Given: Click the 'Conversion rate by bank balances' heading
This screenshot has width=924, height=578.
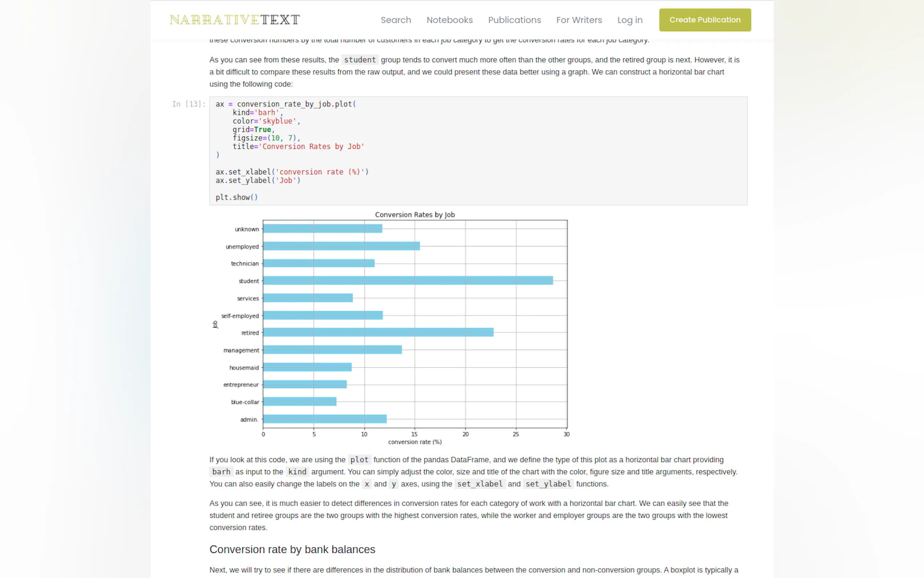Looking at the screenshot, I should (x=292, y=549).
